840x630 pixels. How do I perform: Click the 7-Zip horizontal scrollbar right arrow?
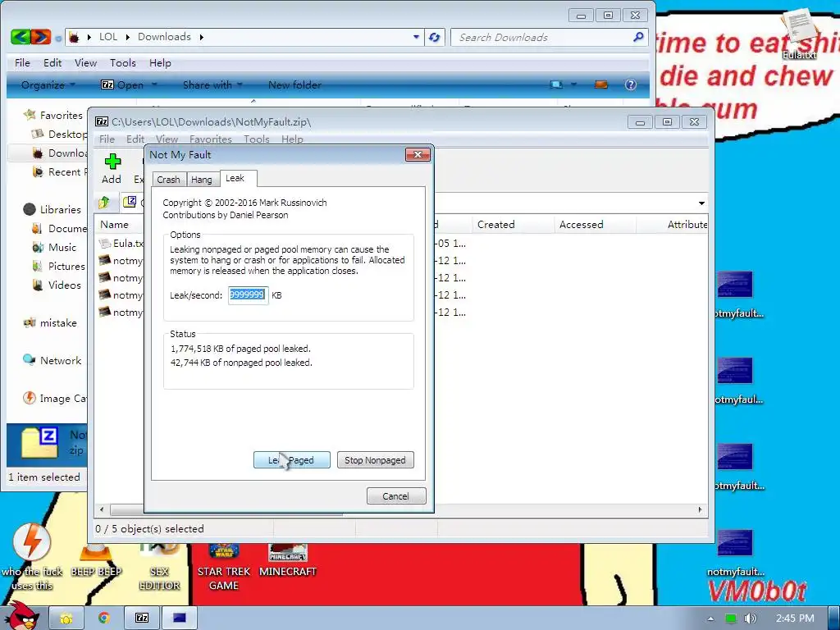coord(700,509)
